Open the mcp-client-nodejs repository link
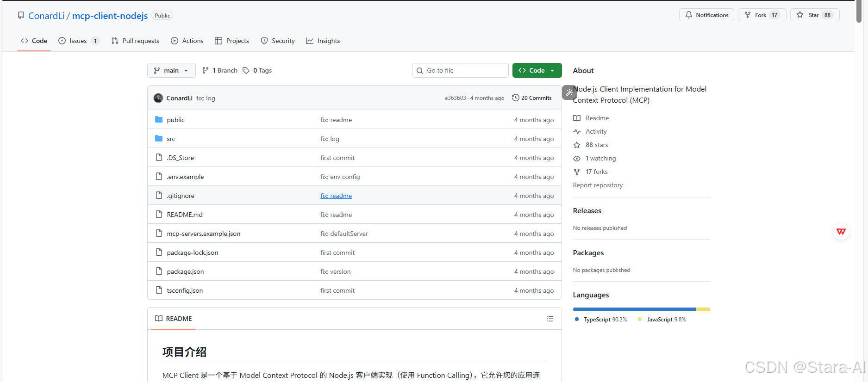 coord(110,16)
